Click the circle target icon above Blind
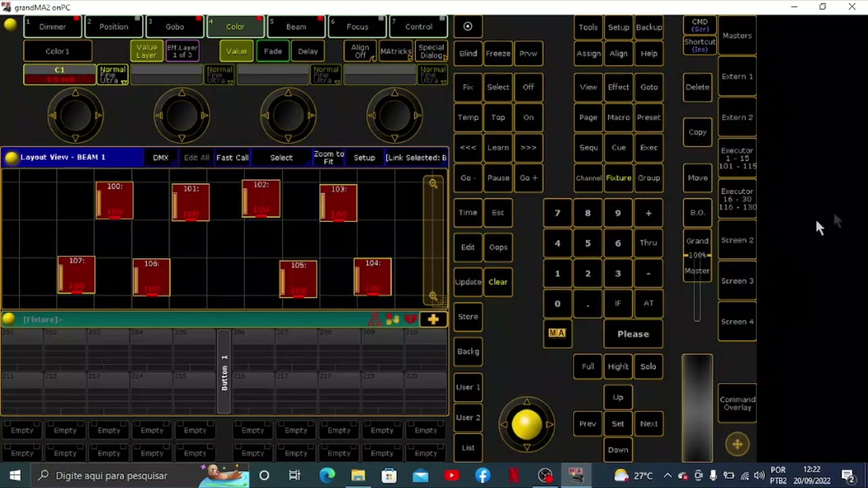868x488 pixels. [x=468, y=26]
